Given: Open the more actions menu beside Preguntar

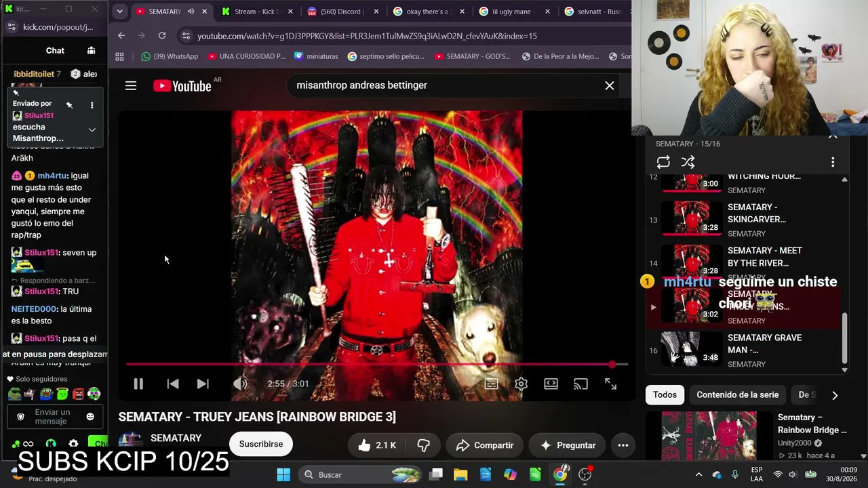Looking at the screenshot, I should pos(623,445).
